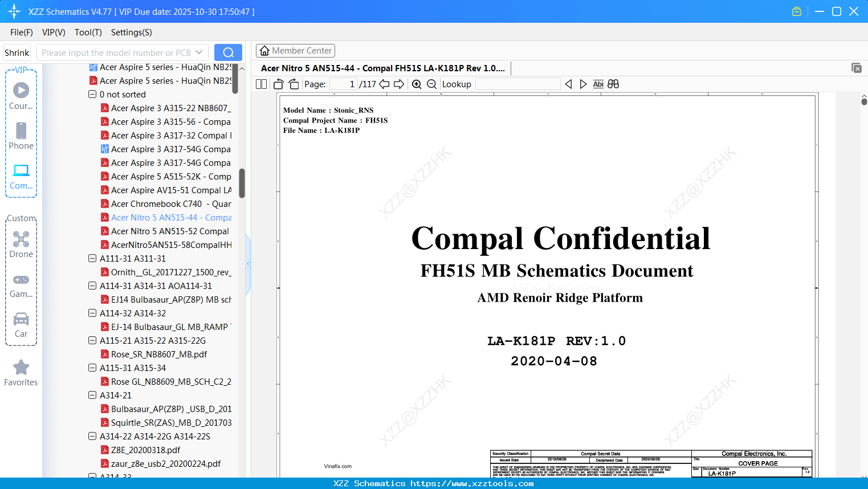This screenshot has height=489, width=868.
Task: Open "zaur_z8e_usb2_20200224.pdf" file
Action: pyautogui.click(x=161, y=464)
